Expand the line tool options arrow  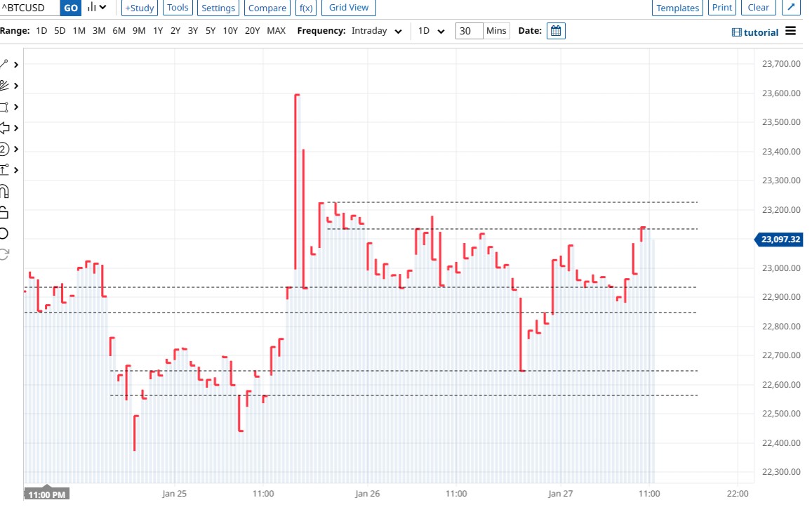[15, 65]
